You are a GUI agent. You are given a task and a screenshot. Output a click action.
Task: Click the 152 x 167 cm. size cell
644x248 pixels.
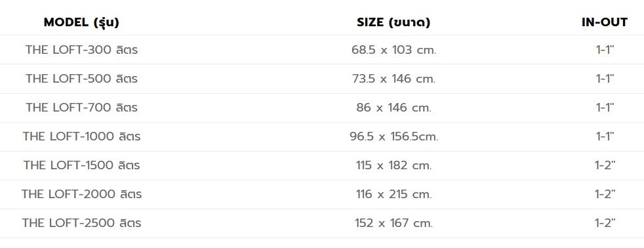(x=393, y=223)
